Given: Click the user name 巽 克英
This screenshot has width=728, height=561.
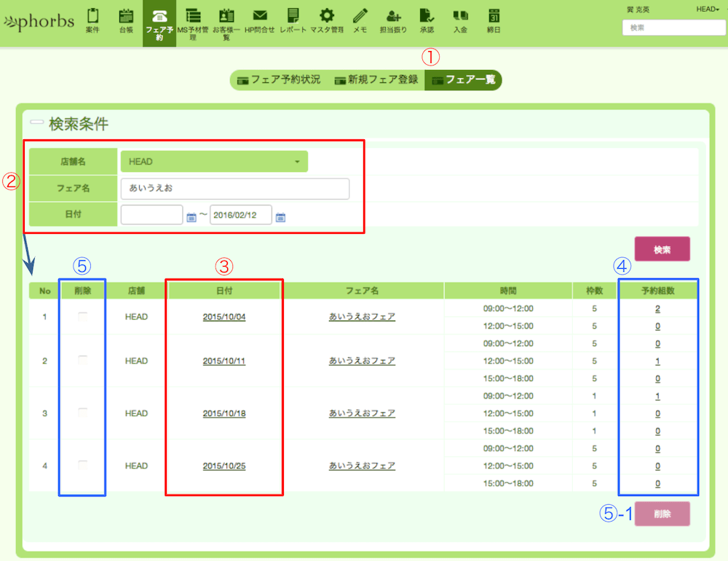Looking at the screenshot, I should click(638, 9).
